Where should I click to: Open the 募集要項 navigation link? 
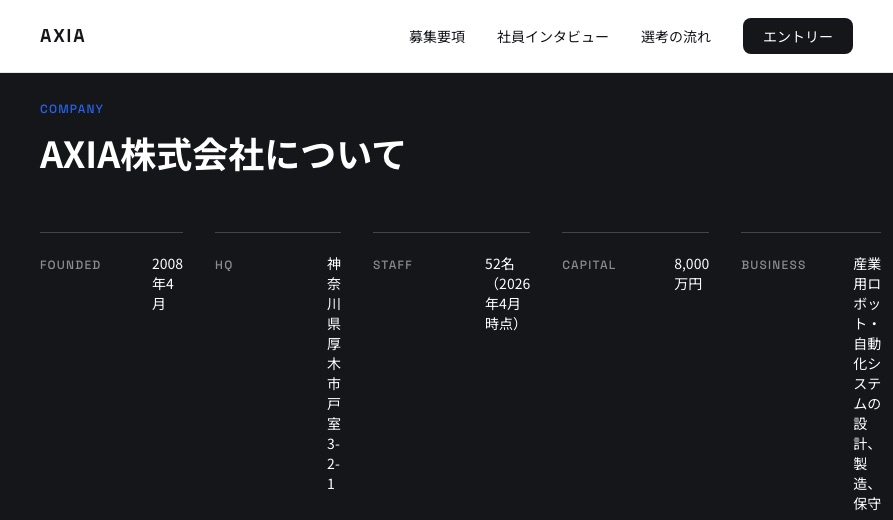point(437,36)
